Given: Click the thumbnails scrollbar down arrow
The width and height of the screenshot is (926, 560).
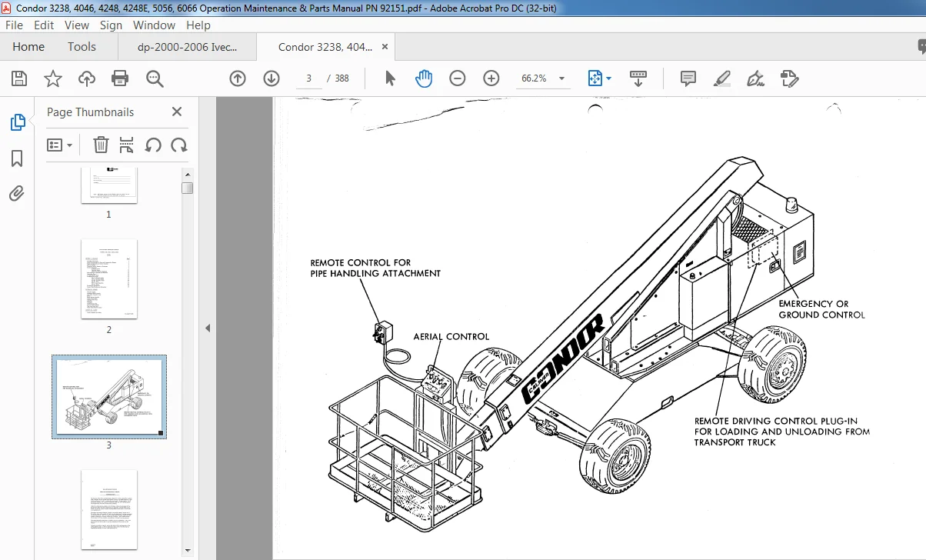Looking at the screenshot, I should (x=188, y=551).
